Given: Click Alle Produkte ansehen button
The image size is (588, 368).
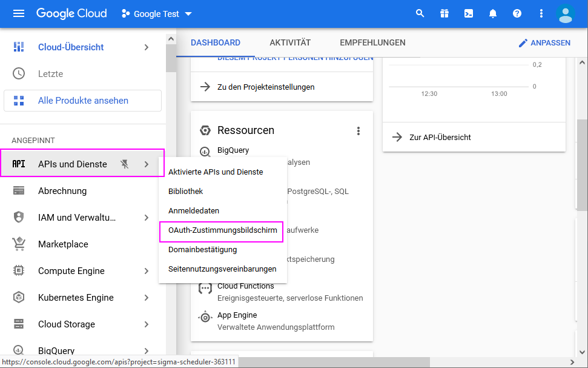Looking at the screenshot, I should coord(82,100).
